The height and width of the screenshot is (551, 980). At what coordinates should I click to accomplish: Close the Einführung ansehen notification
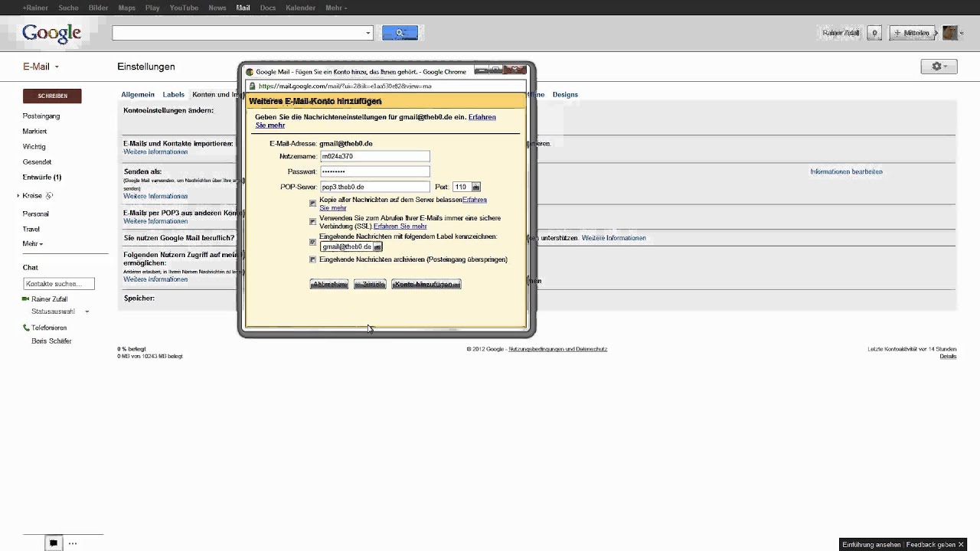961,544
